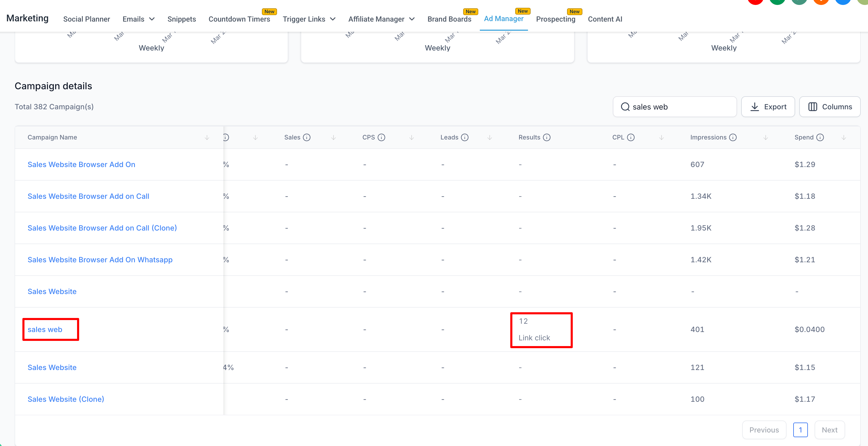Switch to Brand Boards tab

449,19
